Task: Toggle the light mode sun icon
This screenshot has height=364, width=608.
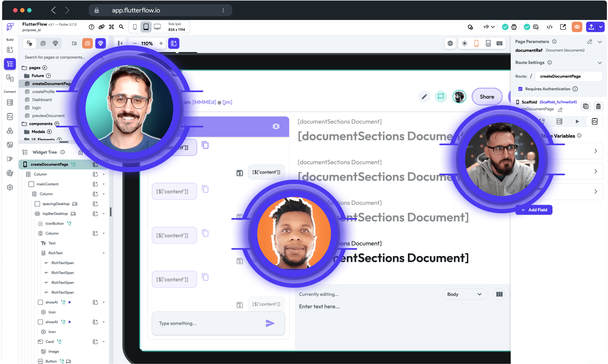Action: pyautogui.click(x=464, y=43)
